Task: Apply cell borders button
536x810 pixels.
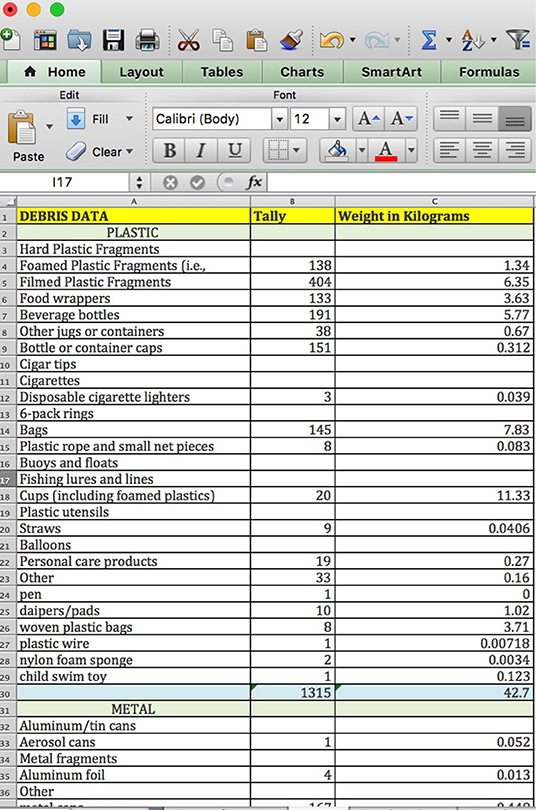Action: (278, 151)
